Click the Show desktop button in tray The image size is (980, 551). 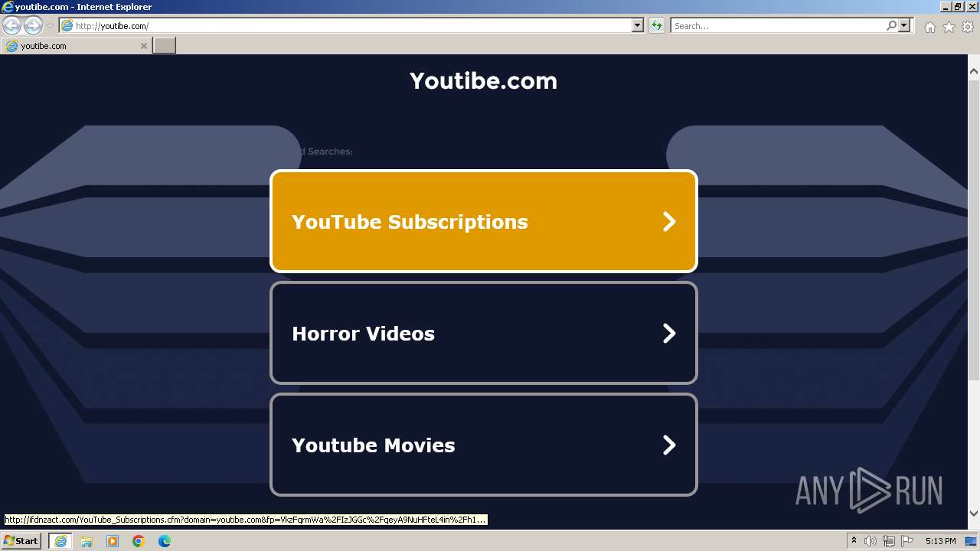[972, 541]
